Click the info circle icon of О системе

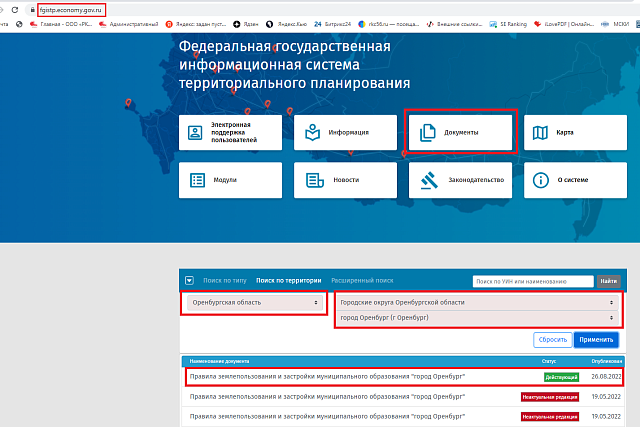[x=540, y=180]
